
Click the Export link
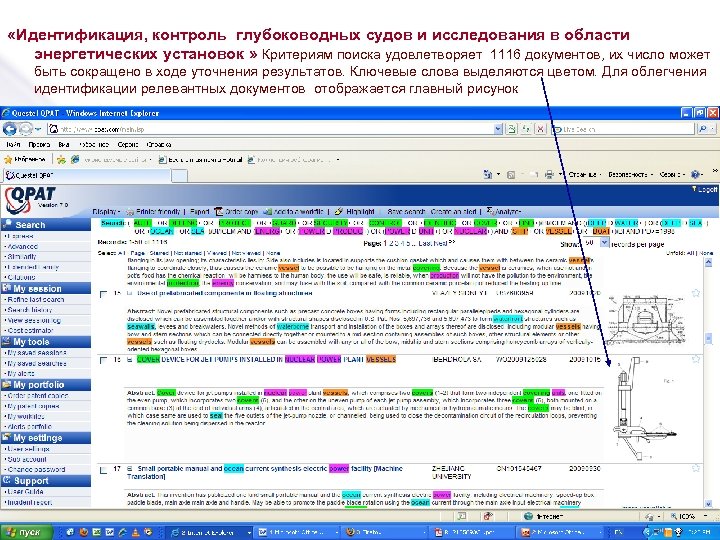tap(200, 212)
